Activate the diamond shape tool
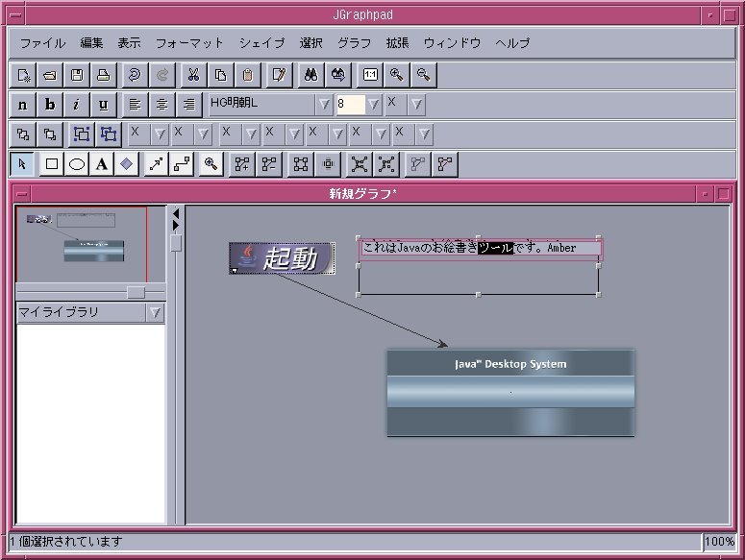 coord(126,164)
